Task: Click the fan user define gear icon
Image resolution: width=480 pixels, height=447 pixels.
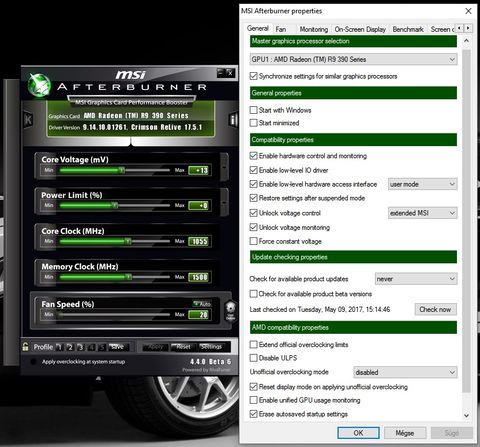Action: click(230, 311)
